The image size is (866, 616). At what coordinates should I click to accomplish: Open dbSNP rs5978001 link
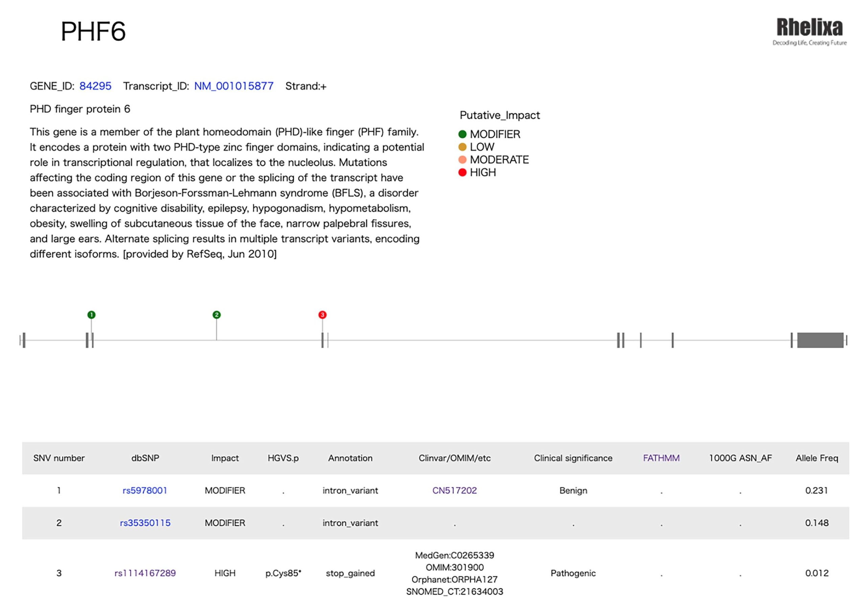pos(145,490)
